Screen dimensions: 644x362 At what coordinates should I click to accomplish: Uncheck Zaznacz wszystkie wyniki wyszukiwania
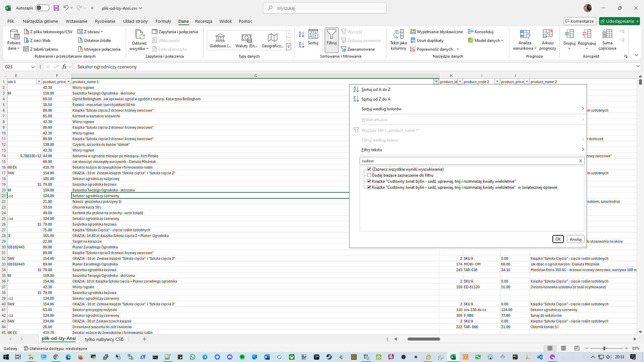[369, 169]
